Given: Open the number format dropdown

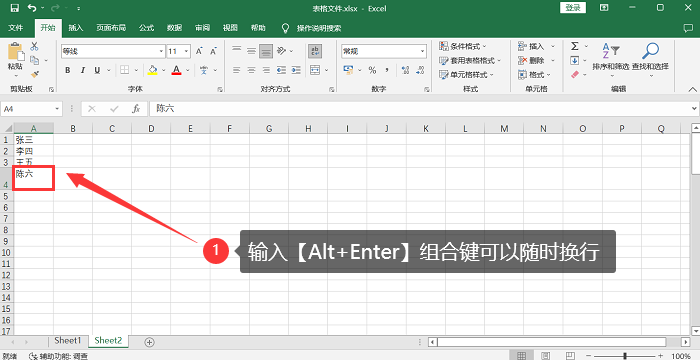Looking at the screenshot, I should tap(422, 51).
